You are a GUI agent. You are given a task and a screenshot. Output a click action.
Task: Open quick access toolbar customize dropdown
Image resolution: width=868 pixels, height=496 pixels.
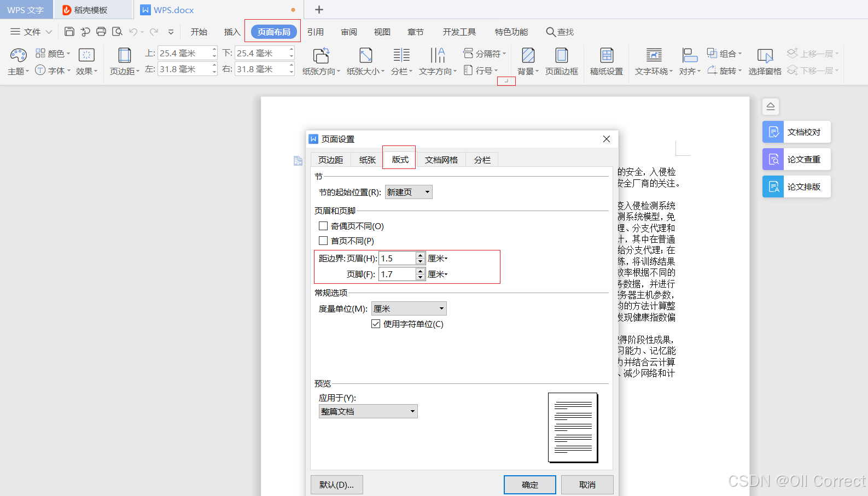(171, 32)
